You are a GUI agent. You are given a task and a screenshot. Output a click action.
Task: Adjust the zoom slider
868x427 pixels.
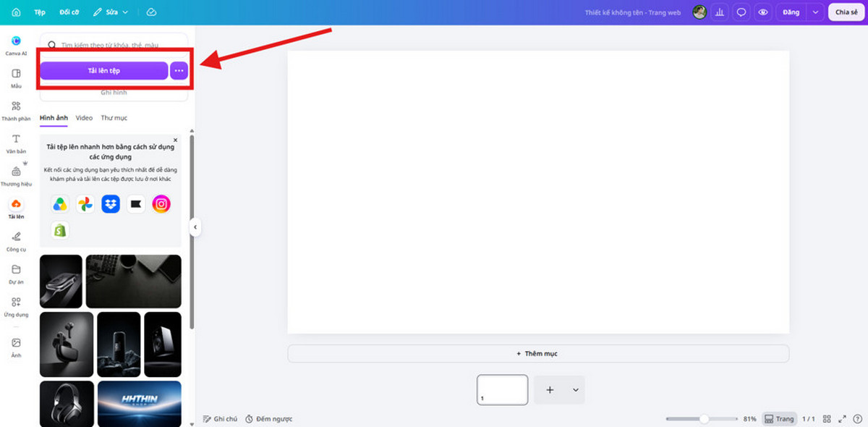[x=700, y=419]
